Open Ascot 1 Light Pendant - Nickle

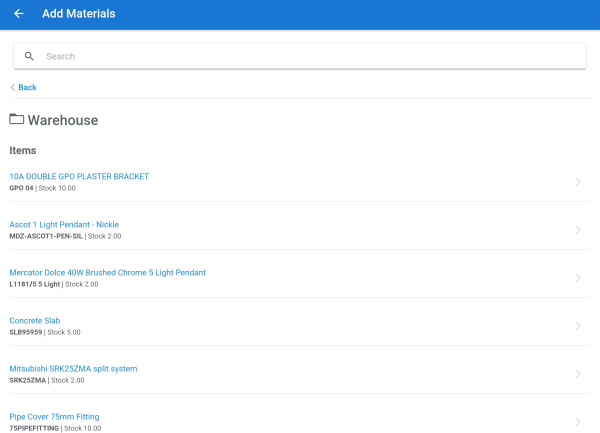[64, 225]
